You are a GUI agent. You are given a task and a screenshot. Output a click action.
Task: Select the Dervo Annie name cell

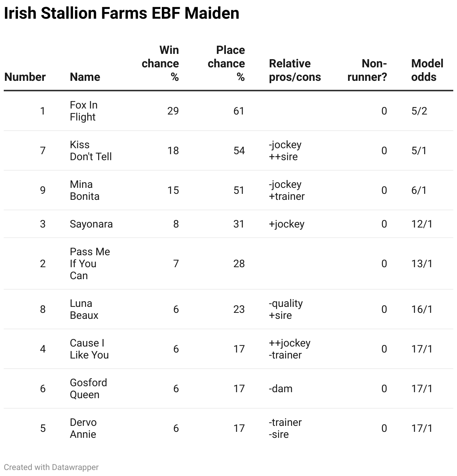(83, 428)
